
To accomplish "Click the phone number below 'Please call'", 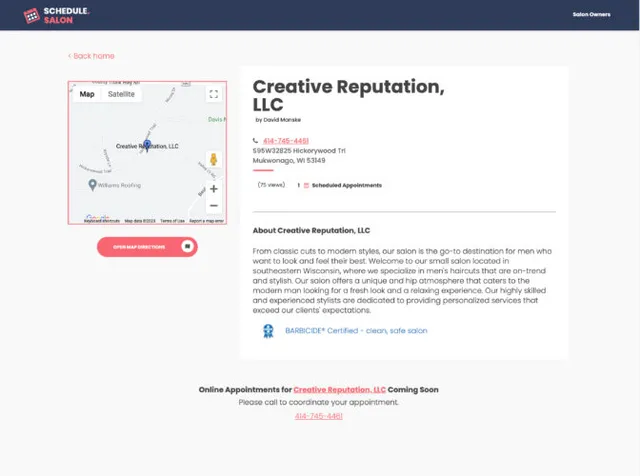I will click(319, 416).
